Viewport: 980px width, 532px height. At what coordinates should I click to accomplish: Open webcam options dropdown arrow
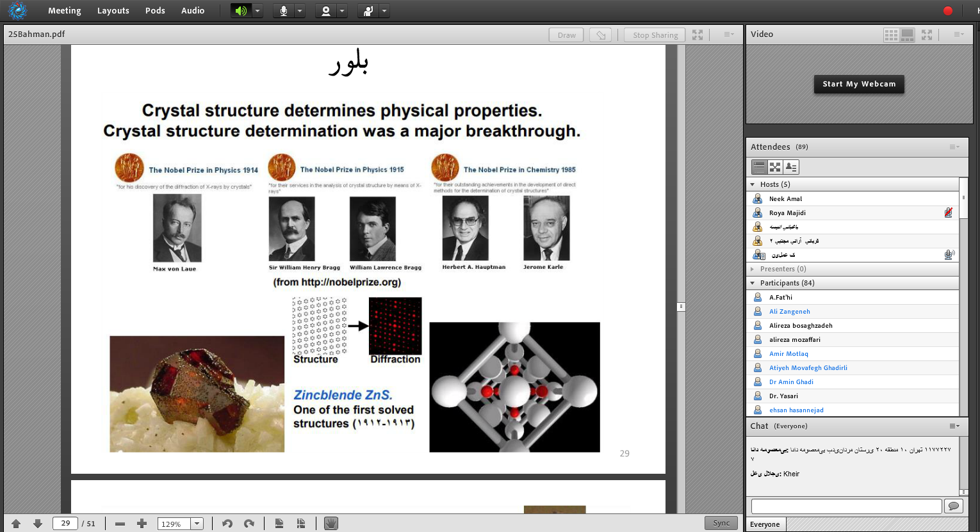(342, 11)
